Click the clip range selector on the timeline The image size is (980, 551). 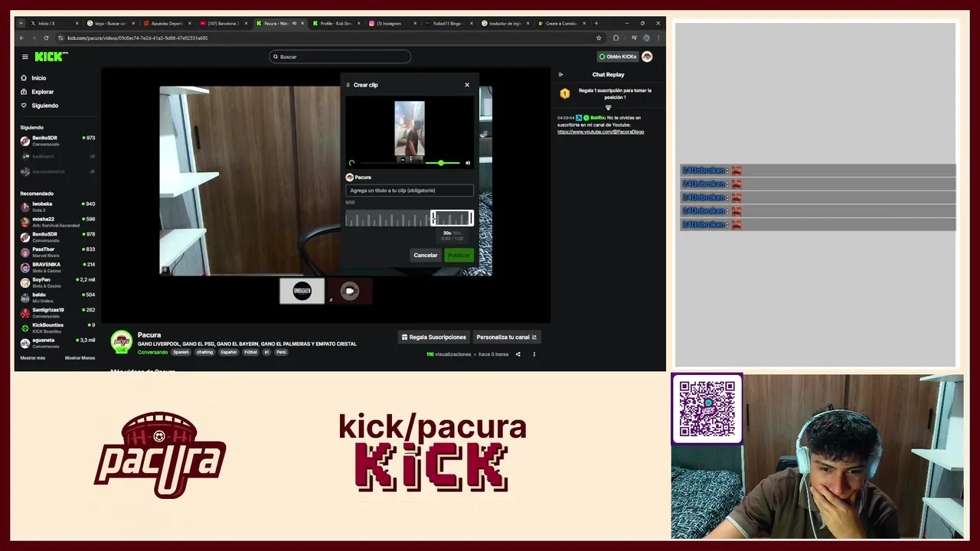pyautogui.click(x=452, y=219)
